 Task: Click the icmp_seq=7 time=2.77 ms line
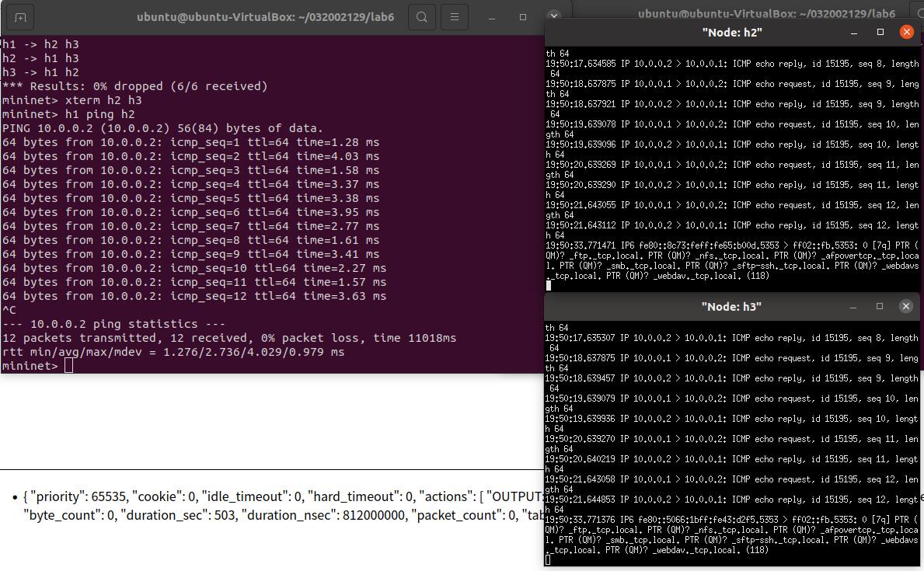(x=191, y=226)
